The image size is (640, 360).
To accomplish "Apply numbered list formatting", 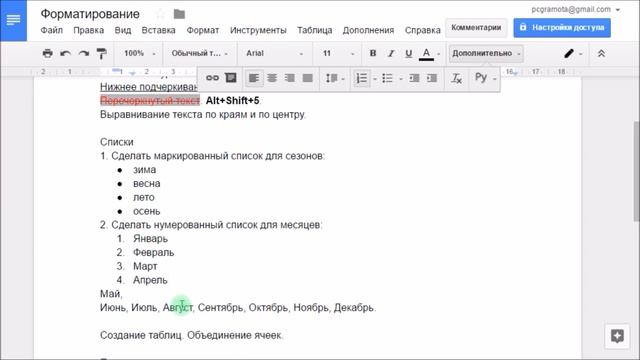I will 362,78.
